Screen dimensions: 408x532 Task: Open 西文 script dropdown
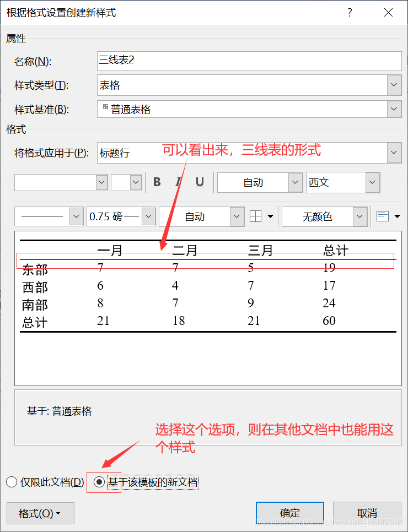(x=372, y=182)
